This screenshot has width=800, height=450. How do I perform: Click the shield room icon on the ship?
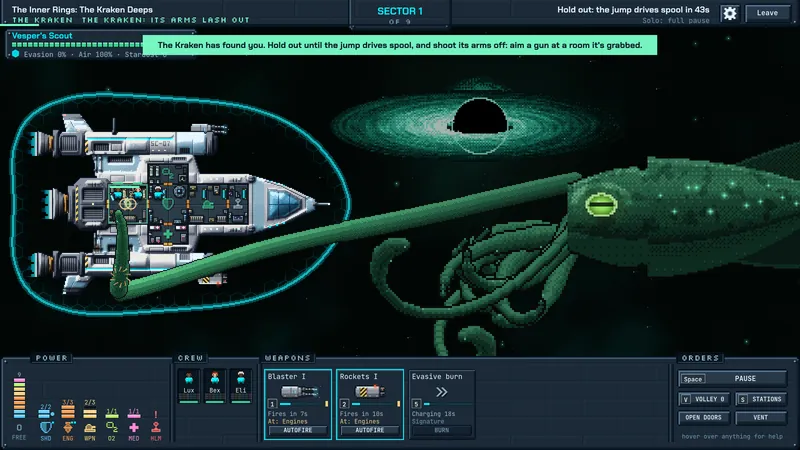[168, 204]
